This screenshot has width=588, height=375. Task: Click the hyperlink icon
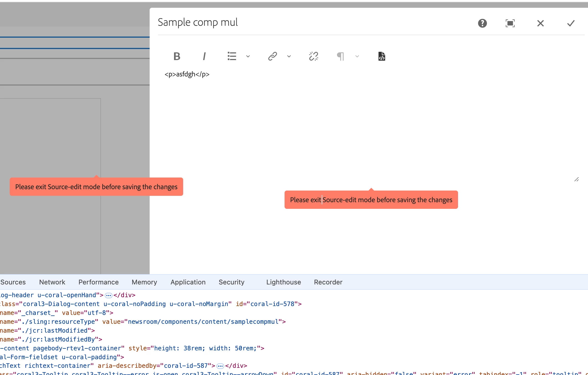click(272, 56)
